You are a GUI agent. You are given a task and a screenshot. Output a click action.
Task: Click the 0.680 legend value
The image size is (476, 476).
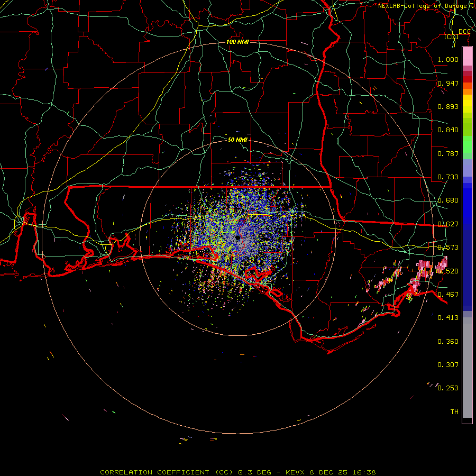pos(448,200)
